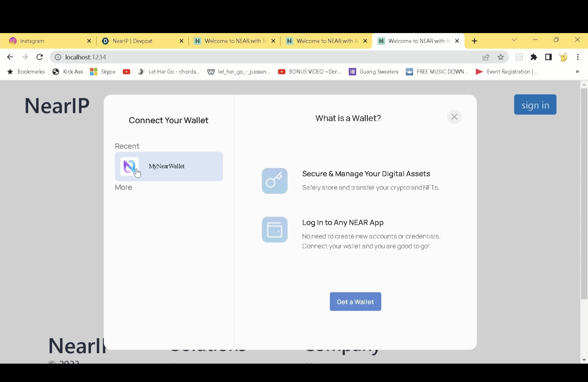588x382 pixels.
Task: Show hidden bookmarks overflow chevron
Action: (577, 72)
